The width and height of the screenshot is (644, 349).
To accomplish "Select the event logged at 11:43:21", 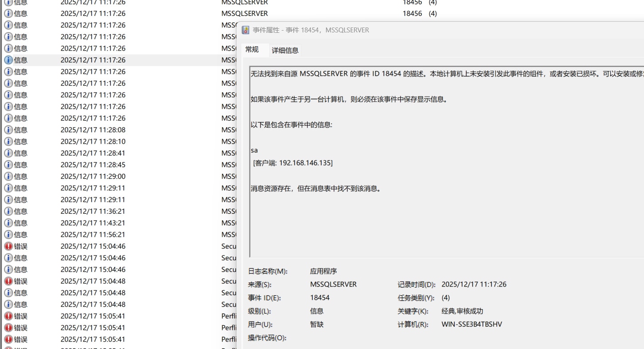I will [x=93, y=223].
